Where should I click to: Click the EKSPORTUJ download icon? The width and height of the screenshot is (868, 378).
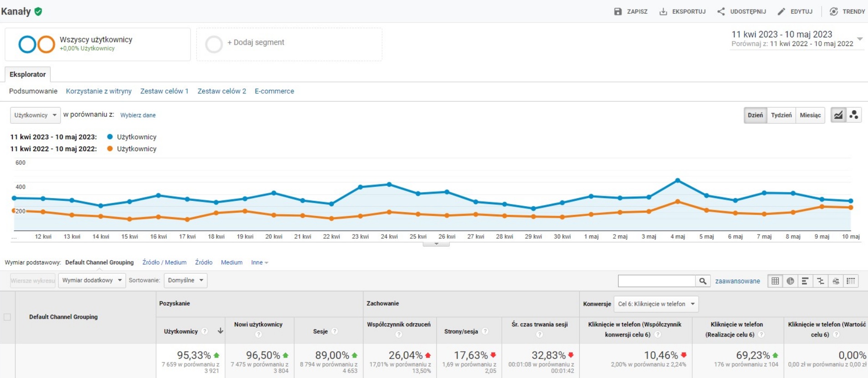coord(664,11)
